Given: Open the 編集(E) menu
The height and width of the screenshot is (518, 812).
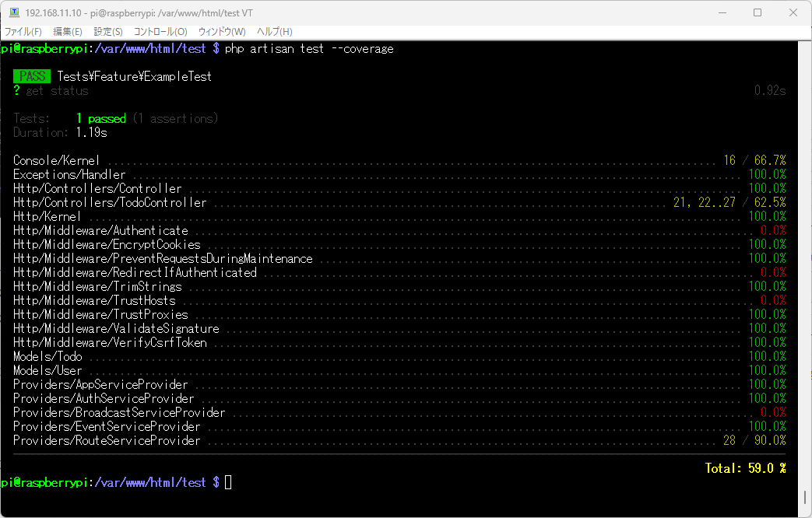Looking at the screenshot, I should (67, 31).
